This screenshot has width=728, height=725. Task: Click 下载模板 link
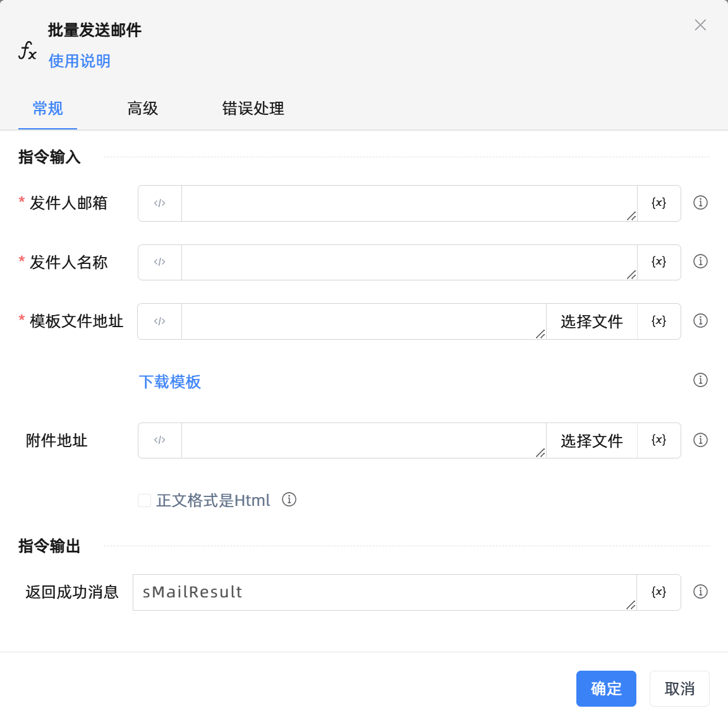[x=170, y=382]
